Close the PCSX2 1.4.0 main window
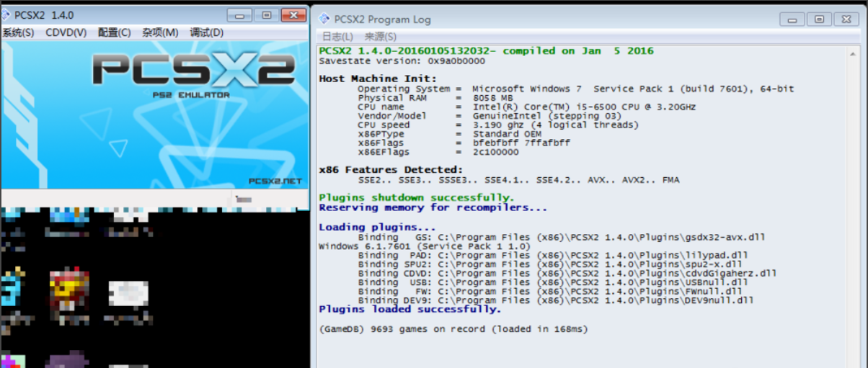 click(x=293, y=15)
